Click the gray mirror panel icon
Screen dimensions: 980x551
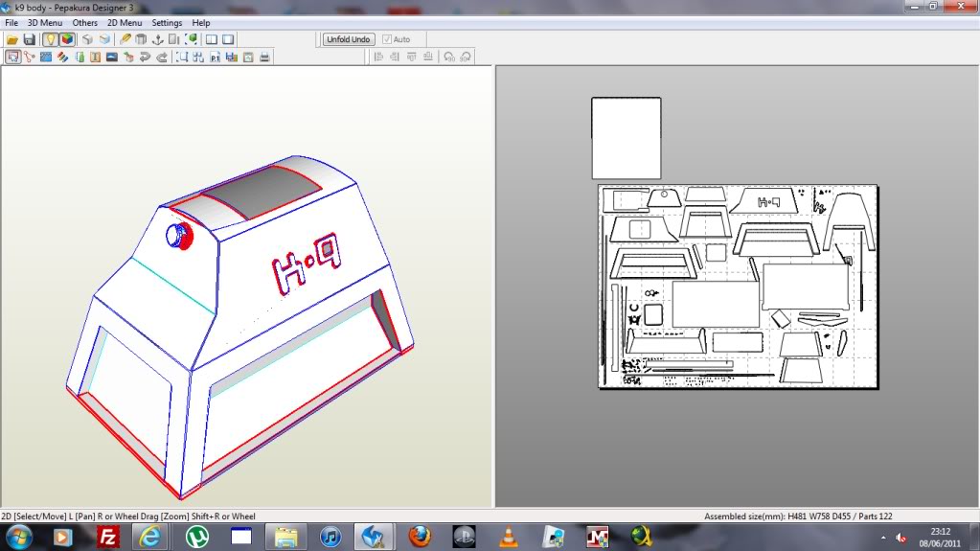(173, 39)
